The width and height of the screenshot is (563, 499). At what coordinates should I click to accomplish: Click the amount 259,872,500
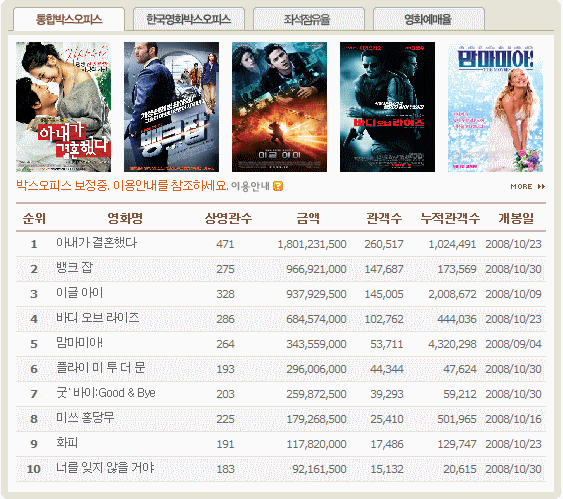coord(316,394)
